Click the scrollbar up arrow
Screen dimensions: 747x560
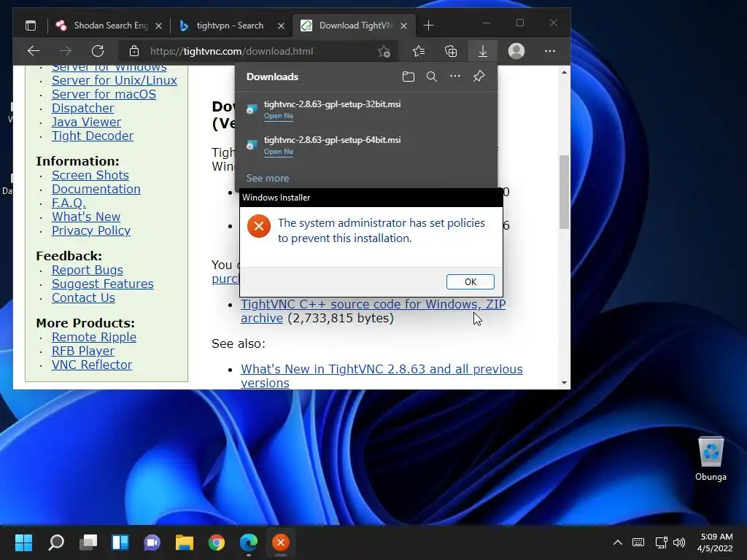click(x=564, y=72)
